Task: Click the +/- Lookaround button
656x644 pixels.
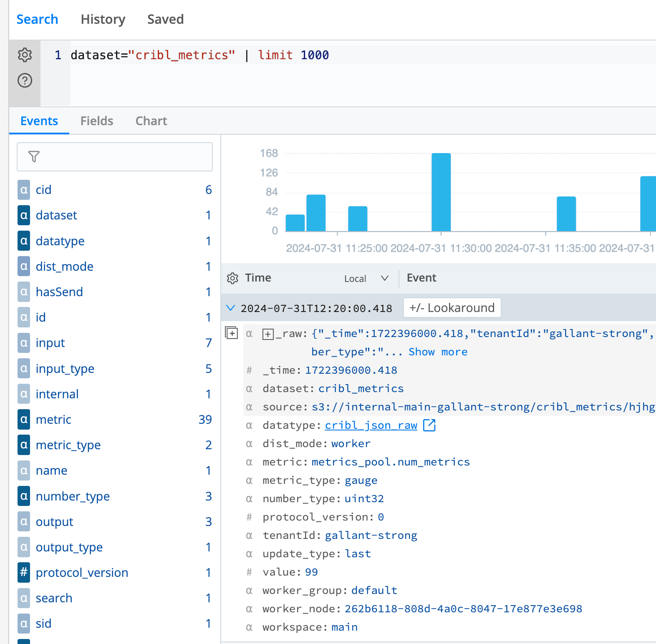Action: (452, 308)
